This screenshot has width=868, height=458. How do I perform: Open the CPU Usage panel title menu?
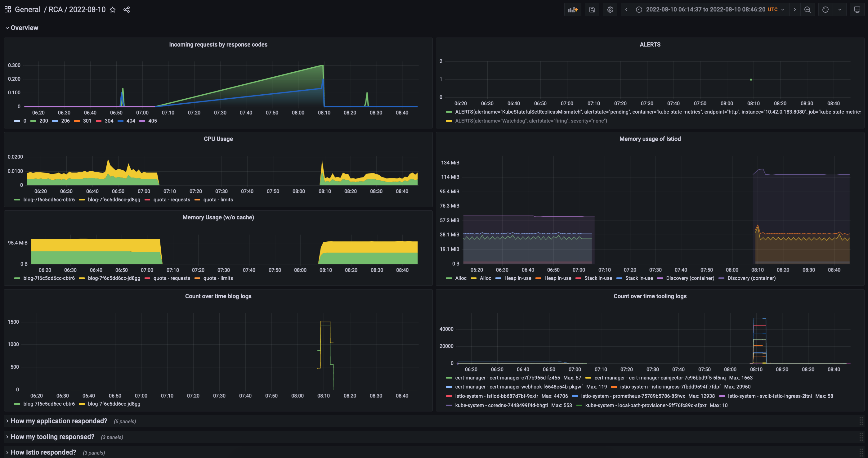[x=218, y=139]
